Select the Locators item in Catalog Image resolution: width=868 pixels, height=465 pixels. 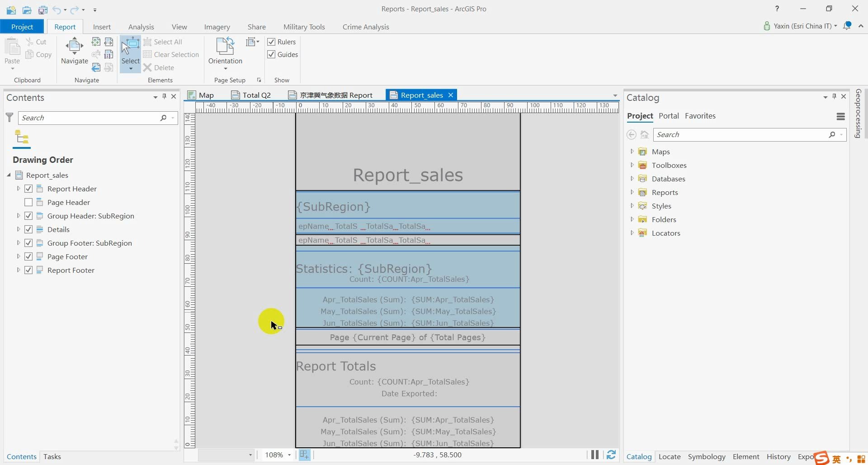pos(666,233)
